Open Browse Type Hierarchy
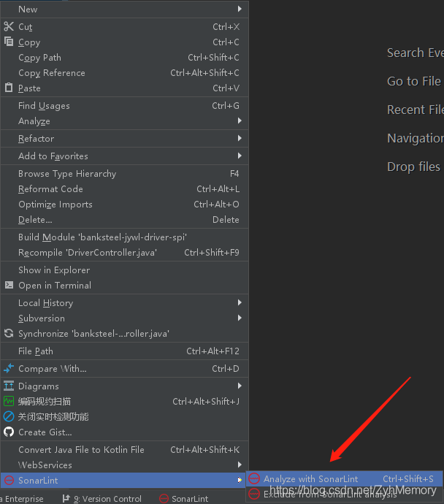Viewport: 444px width, 504px height. (125, 174)
